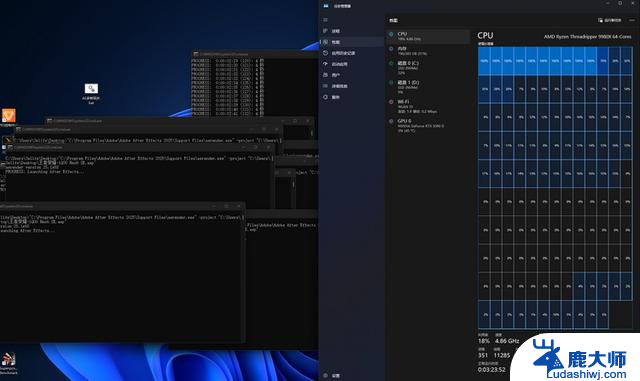Open Task Manager Settings (设置) at sidebar bottom
Screen dimensions: 640x381
pyautogui.click(x=351, y=375)
